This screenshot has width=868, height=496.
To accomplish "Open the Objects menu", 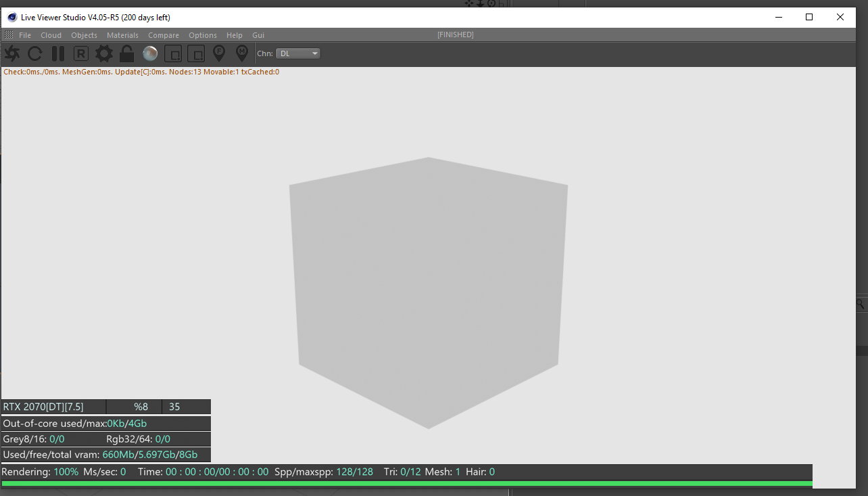I will click(x=85, y=35).
